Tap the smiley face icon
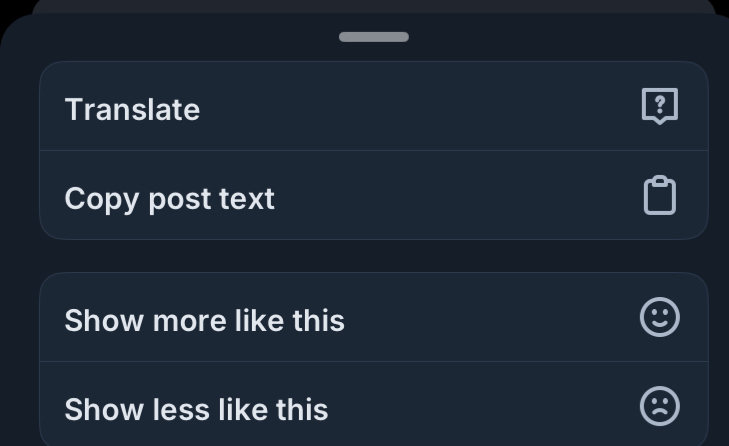The image size is (729, 446). click(x=659, y=317)
